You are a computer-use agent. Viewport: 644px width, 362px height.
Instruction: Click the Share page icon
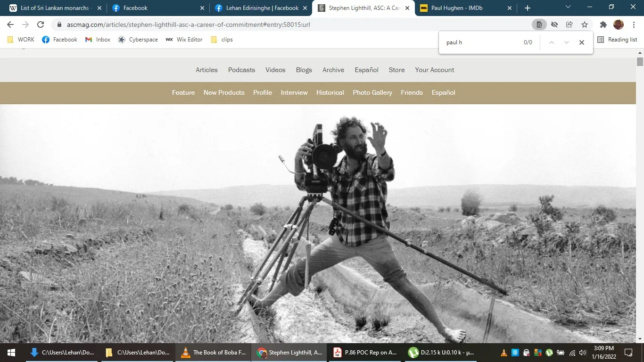[x=569, y=25]
